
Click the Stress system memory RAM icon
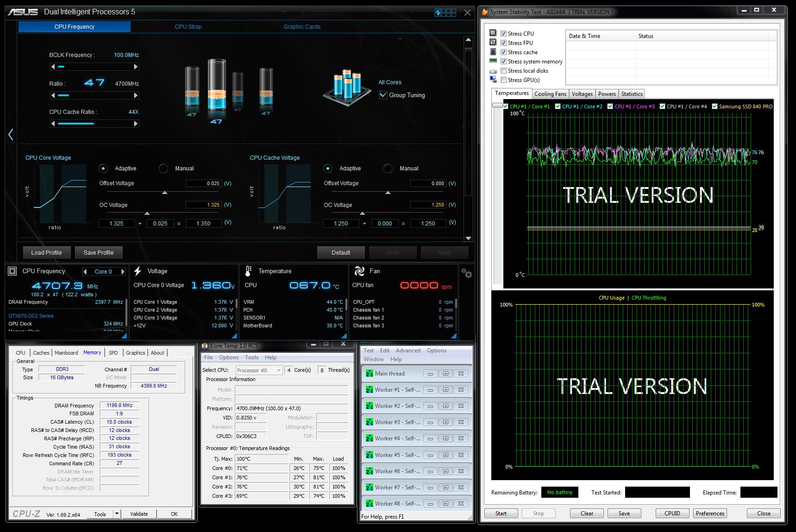click(493, 61)
